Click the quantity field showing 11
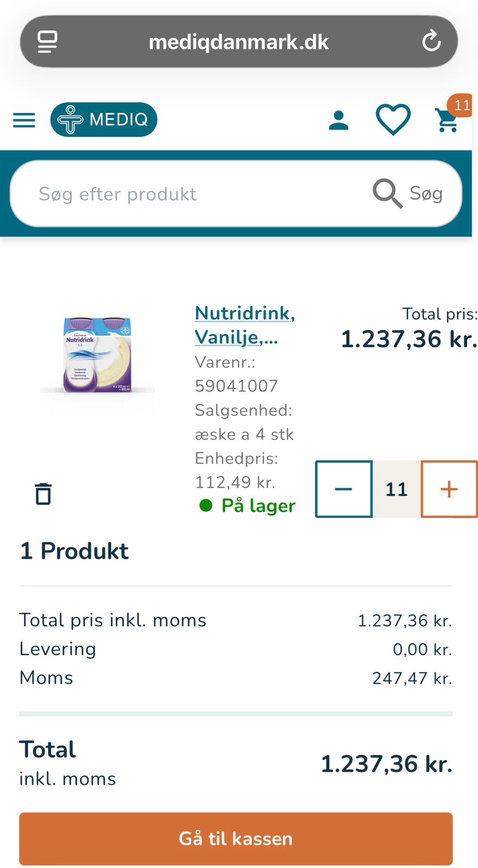478x868 pixels. 396,489
